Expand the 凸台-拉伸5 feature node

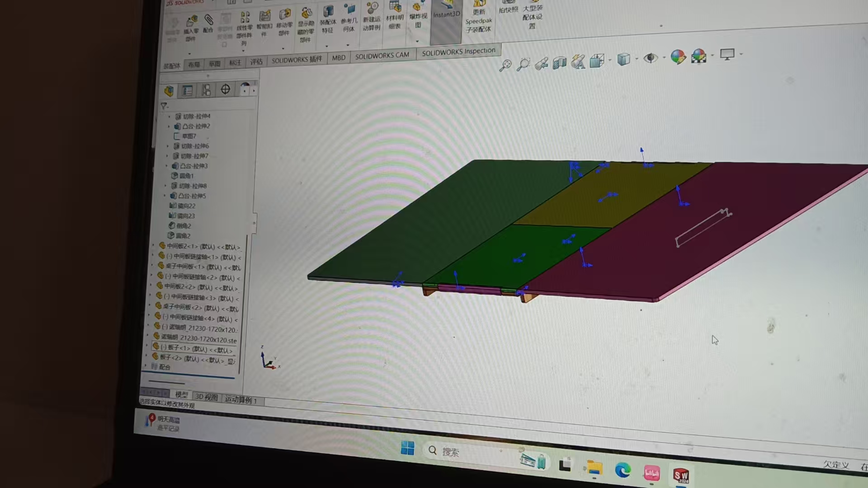[x=165, y=196]
